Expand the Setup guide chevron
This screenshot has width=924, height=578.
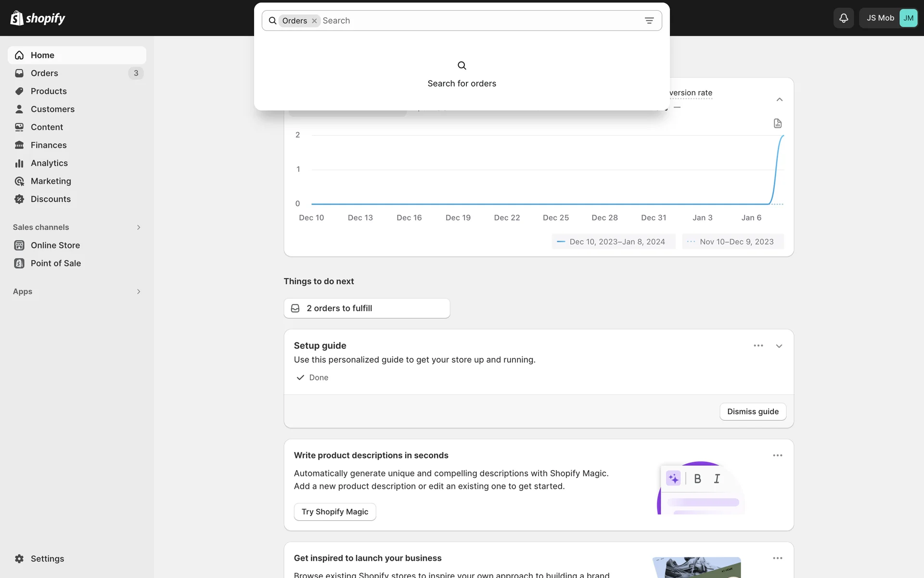pos(779,346)
